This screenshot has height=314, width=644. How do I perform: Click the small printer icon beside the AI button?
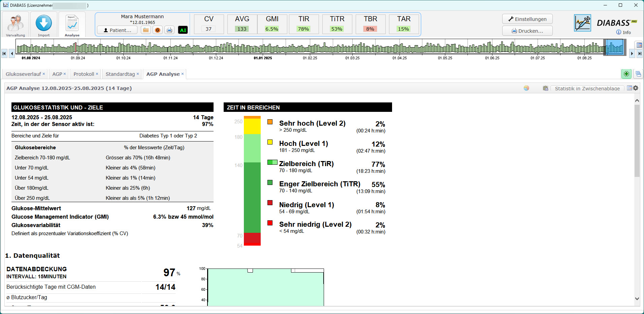169,30
